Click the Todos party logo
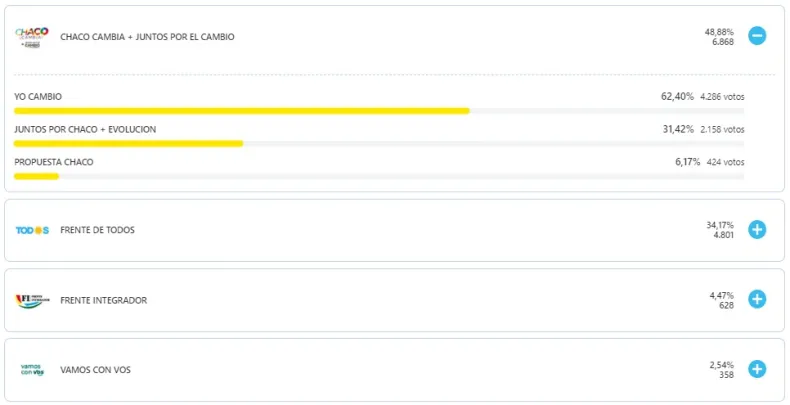Screen dimensions: 790x405 pos(32,230)
